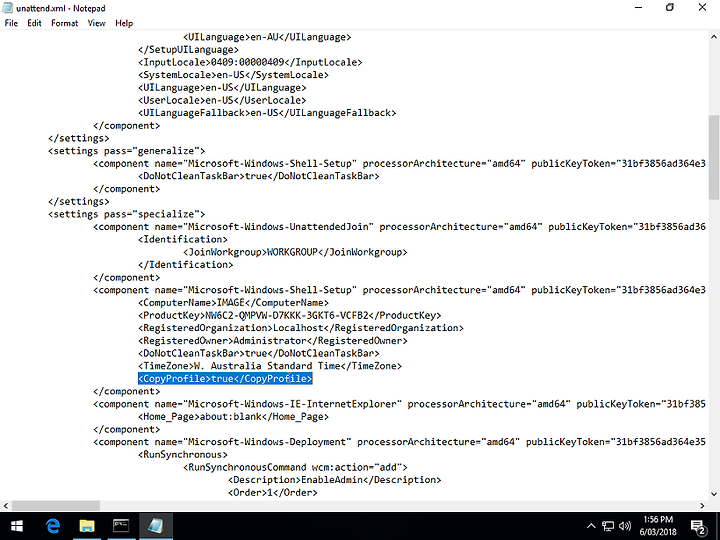This screenshot has height=540, width=720.
Task: Close the Notepad window
Action: 703,8
